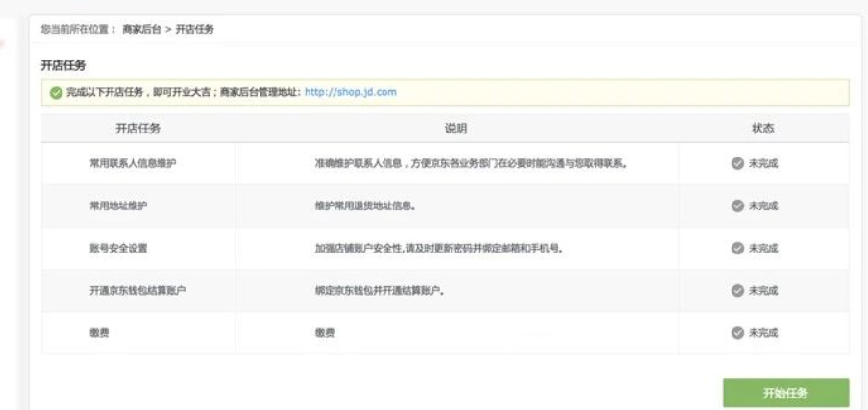This screenshot has width=868, height=410.
Task: Click 未完成 status text for 常用地址维护
Action: (763, 205)
